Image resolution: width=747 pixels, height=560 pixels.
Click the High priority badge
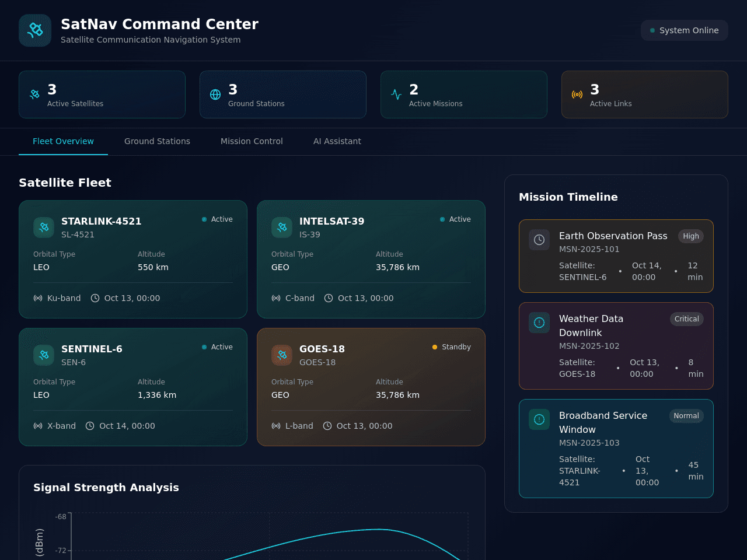tap(691, 236)
